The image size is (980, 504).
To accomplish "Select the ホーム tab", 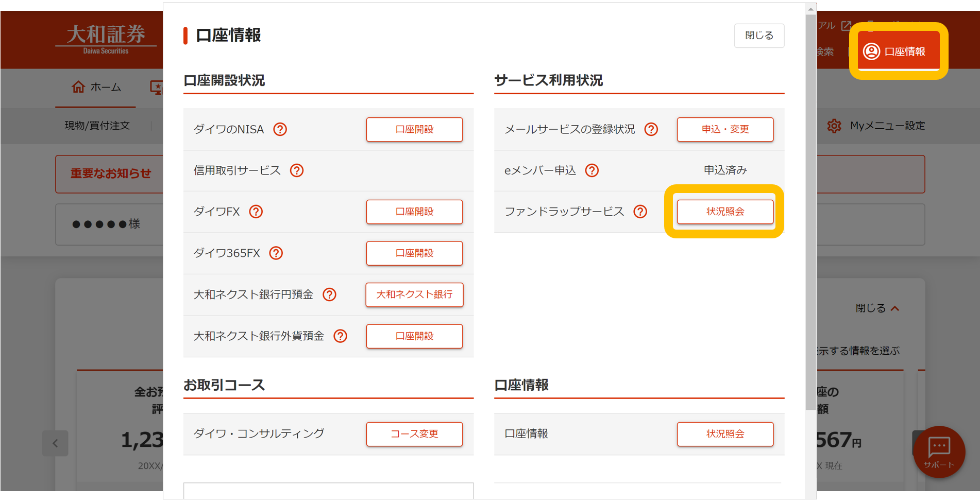I will [x=96, y=87].
